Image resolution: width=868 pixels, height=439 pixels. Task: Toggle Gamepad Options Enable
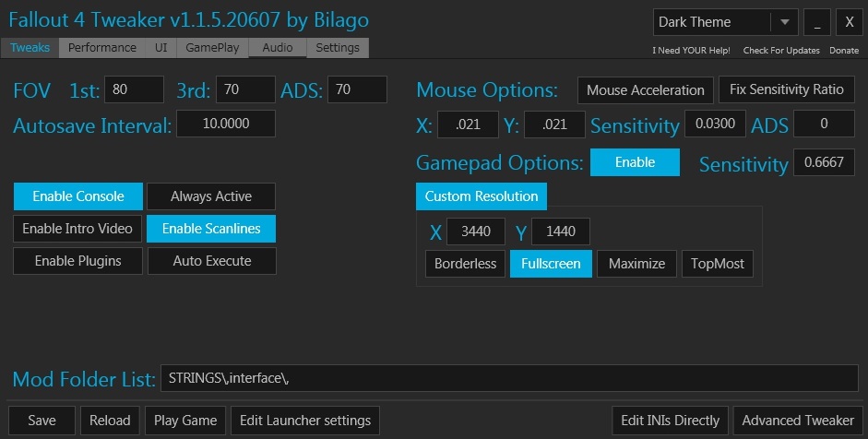pos(635,162)
